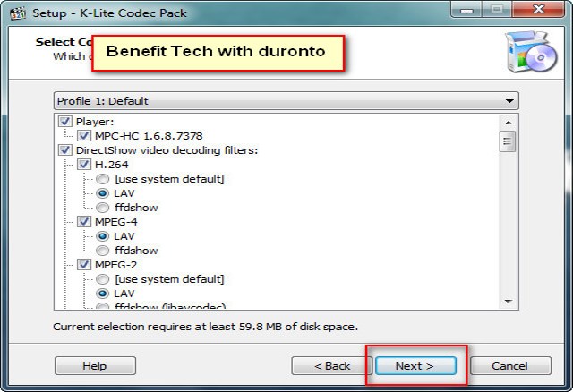Choose ffdshow for H.264 decoding

(x=103, y=208)
